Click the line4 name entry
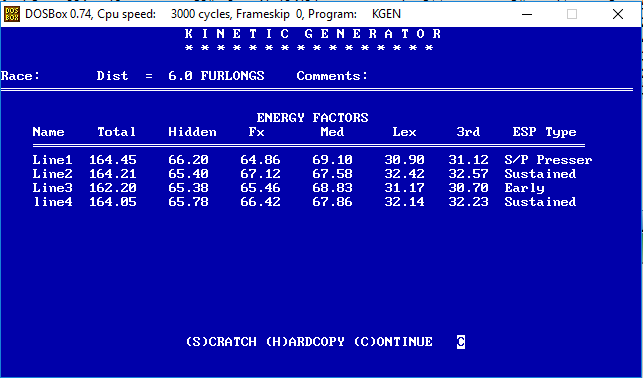Viewport: 643px width, 378px height. pos(52,201)
